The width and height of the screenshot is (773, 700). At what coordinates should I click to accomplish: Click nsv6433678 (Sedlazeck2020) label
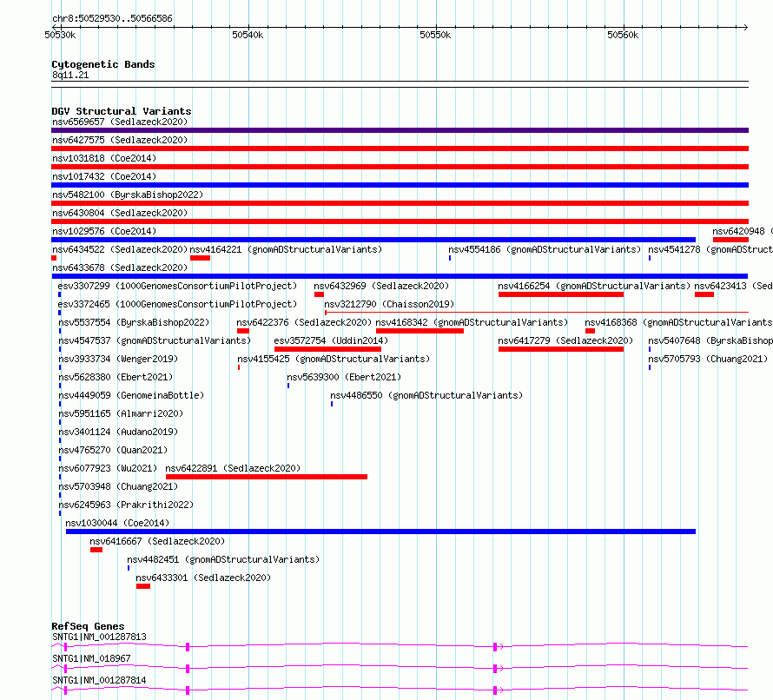coord(120,267)
